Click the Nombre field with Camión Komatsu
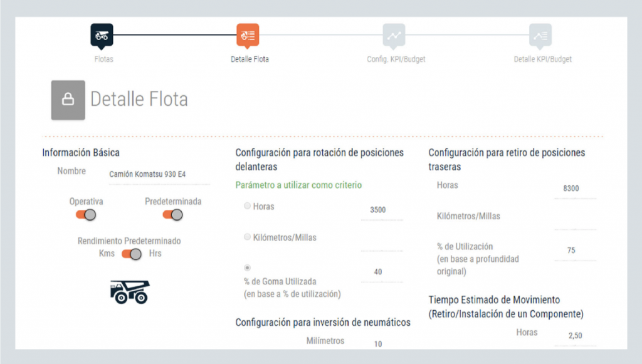Image resolution: width=642 pixels, height=364 pixels. 157,175
